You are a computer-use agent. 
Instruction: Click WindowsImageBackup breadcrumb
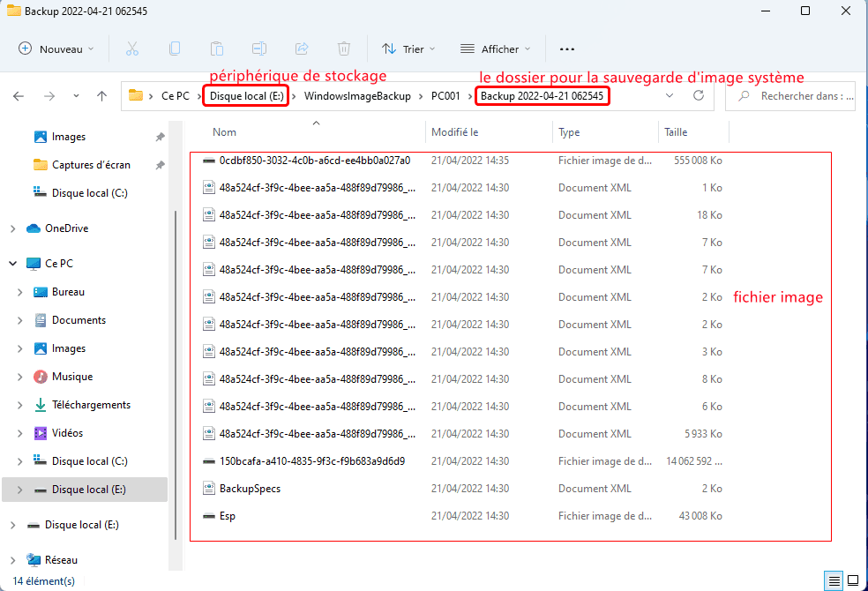pos(357,96)
